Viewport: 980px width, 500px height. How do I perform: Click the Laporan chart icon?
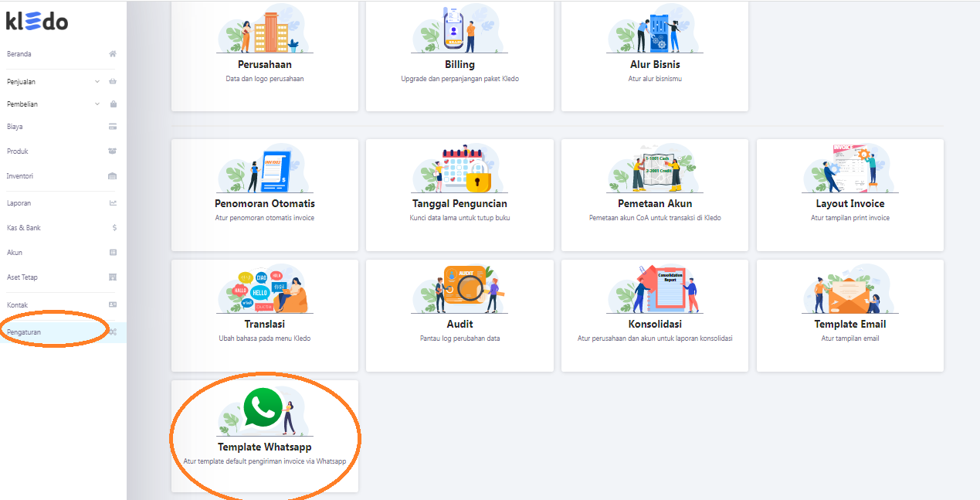coord(113,203)
